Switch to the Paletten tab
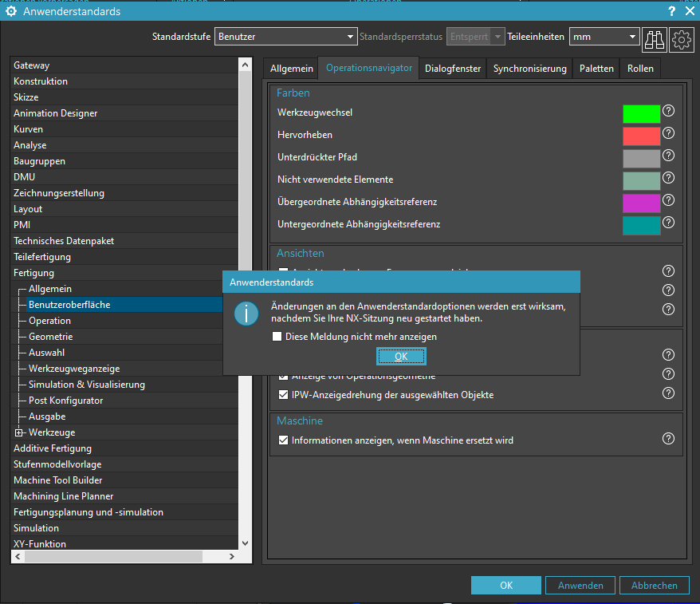Viewport: 700px width, 604px height. 596,69
